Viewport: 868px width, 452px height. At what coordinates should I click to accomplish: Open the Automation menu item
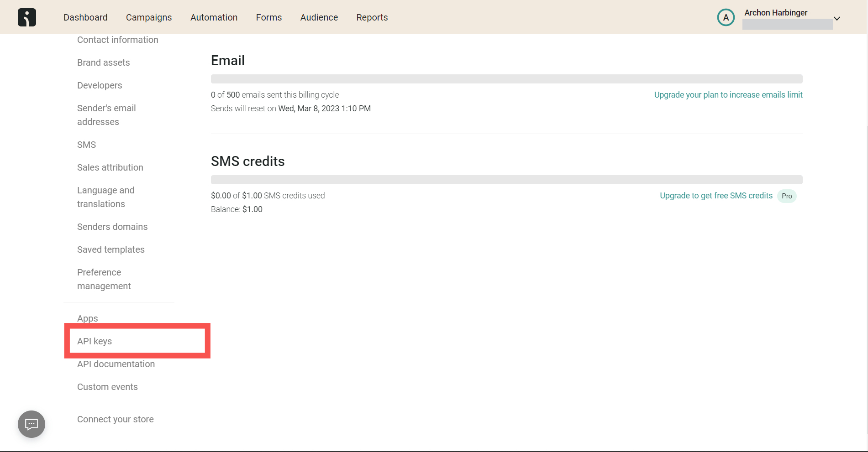(214, 17)
